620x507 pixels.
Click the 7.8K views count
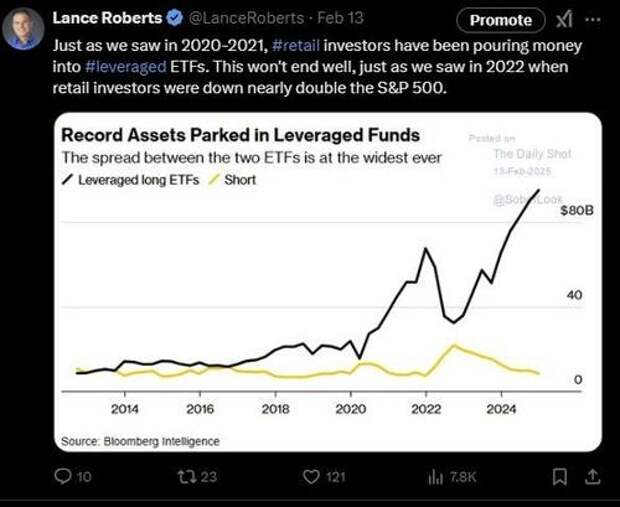point(463,477)
